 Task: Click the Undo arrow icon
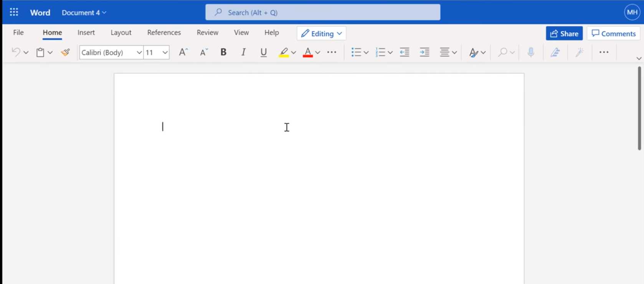click(x=16, y=52)
